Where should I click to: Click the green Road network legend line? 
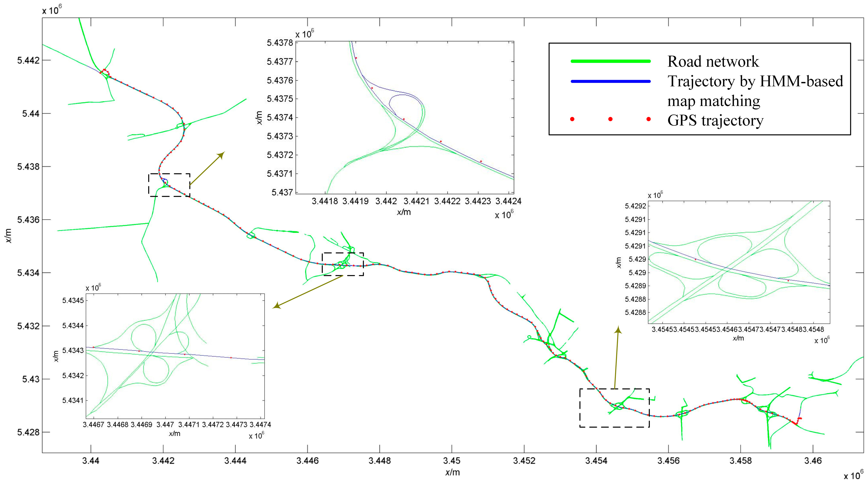pyautogui.click(x=610, y=61)
